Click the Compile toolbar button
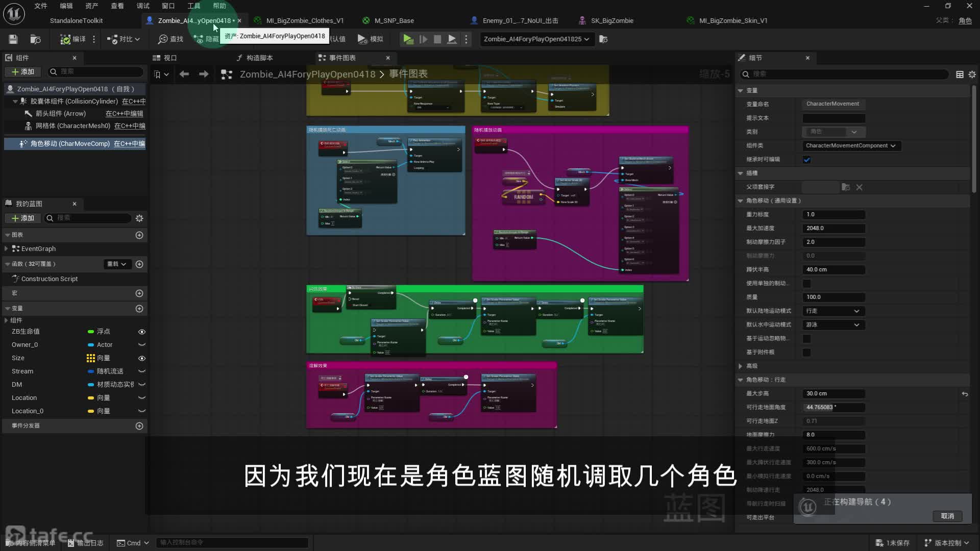 (72, 39)
